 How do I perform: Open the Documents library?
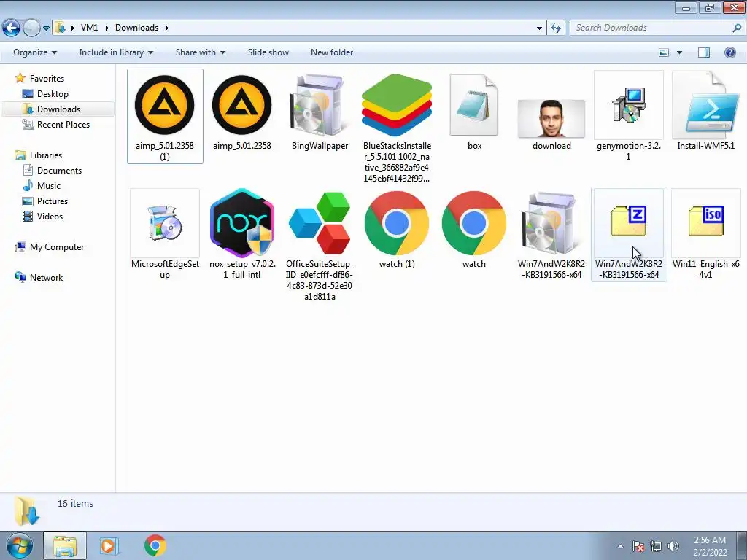tap(59, 171)
